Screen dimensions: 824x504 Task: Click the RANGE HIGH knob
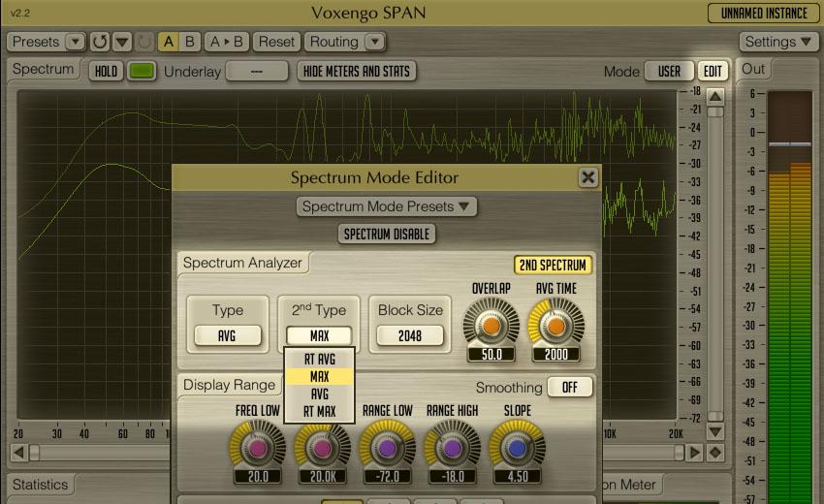453,448
